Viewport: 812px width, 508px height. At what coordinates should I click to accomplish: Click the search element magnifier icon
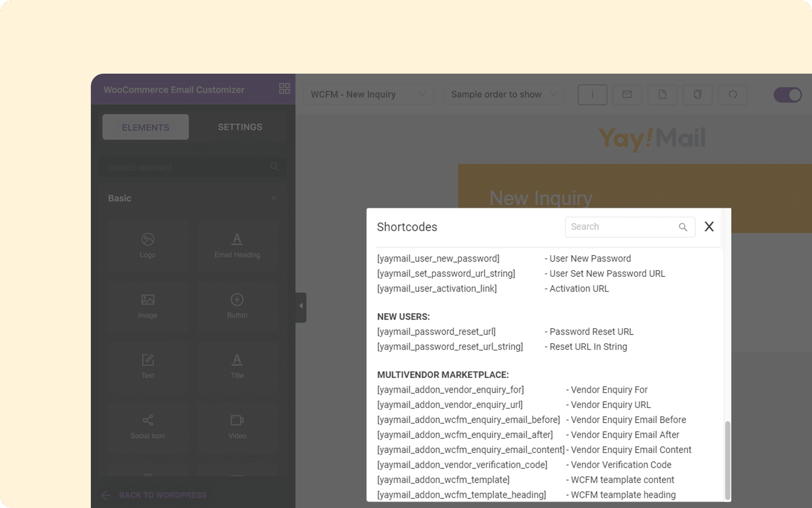275,167
